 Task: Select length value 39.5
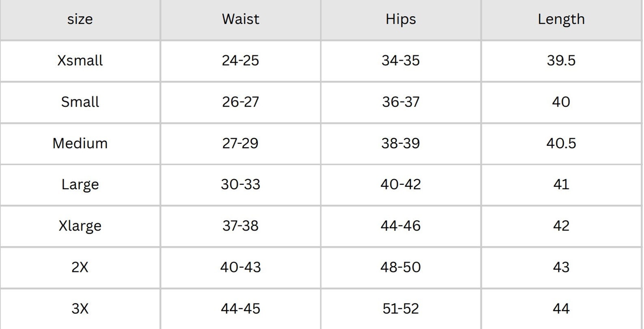561,60
